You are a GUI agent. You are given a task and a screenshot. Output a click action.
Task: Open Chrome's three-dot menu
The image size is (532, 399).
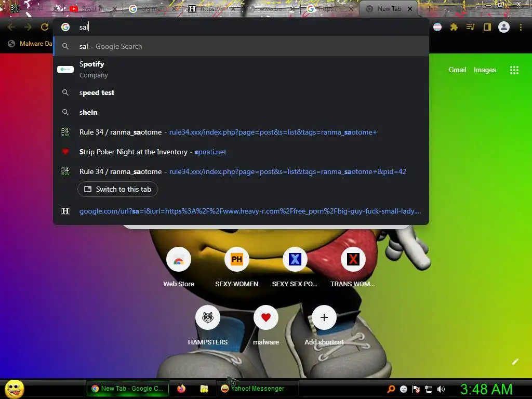coord(521,27)
